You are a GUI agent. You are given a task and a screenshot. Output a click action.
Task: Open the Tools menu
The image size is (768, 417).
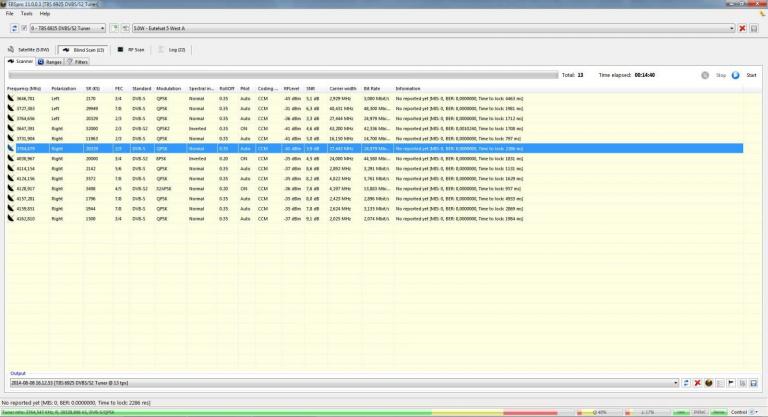point(26,13)
